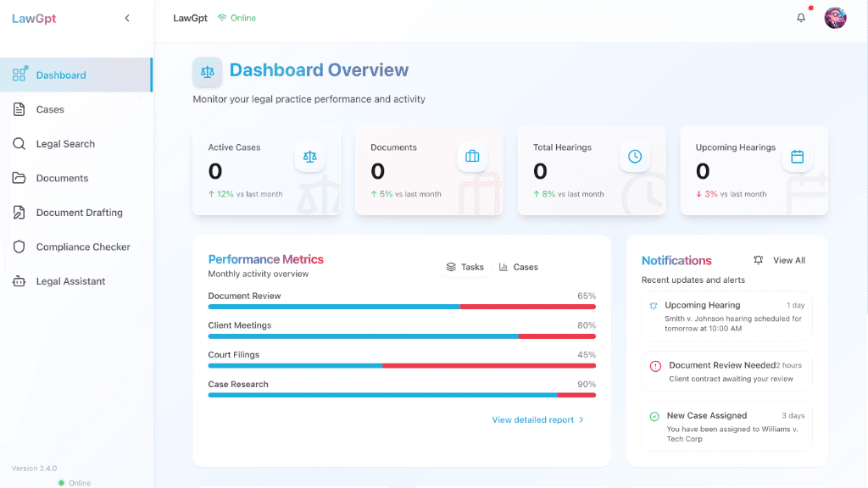Viewport: 868px width, 488px height.
Task: Click the clock icon on Total Hearings card
Action: click(x=635, y=157)
